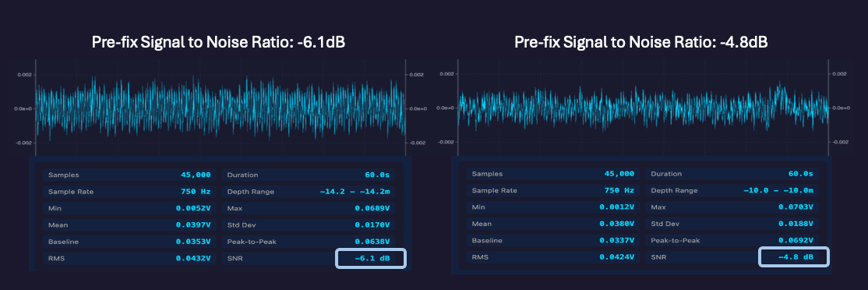Select the RMS value 0.0432V

[193, 259]
